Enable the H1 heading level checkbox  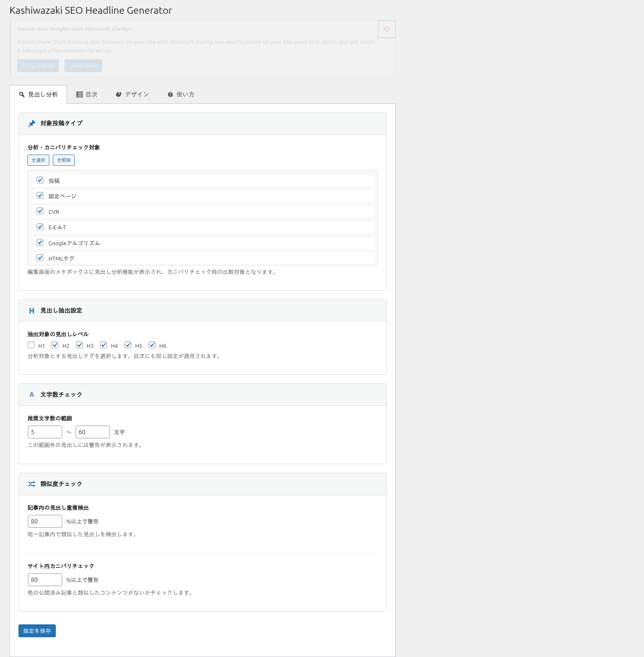coord(31,345)
